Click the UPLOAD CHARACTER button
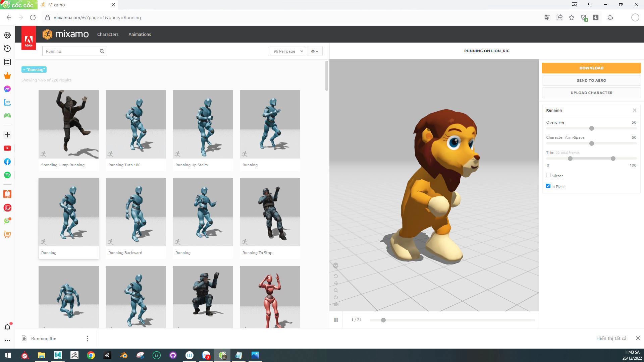Viewport: 644px width, 362px height. 591,93
